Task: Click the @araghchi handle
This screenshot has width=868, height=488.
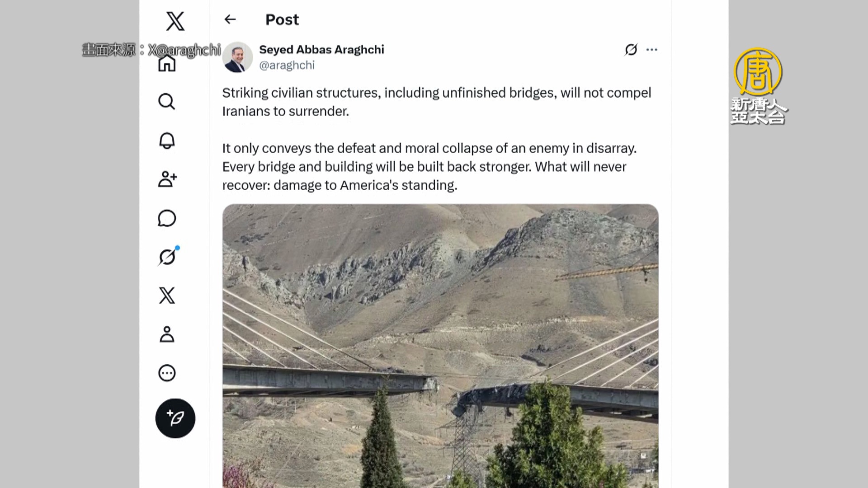Action: pyautogui.click(x=287, y=65)
